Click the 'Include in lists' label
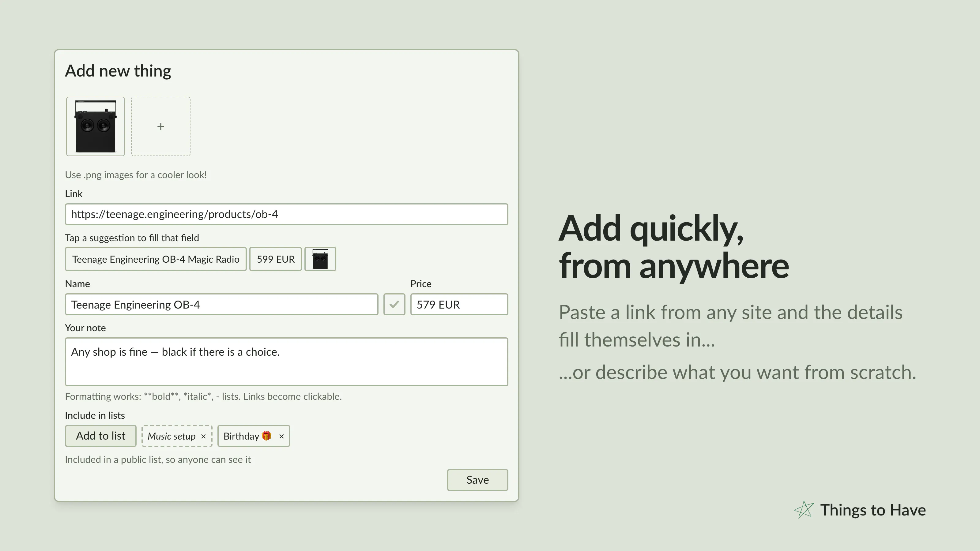Viewport: 980px width, 551px height. tap(95, 415)
